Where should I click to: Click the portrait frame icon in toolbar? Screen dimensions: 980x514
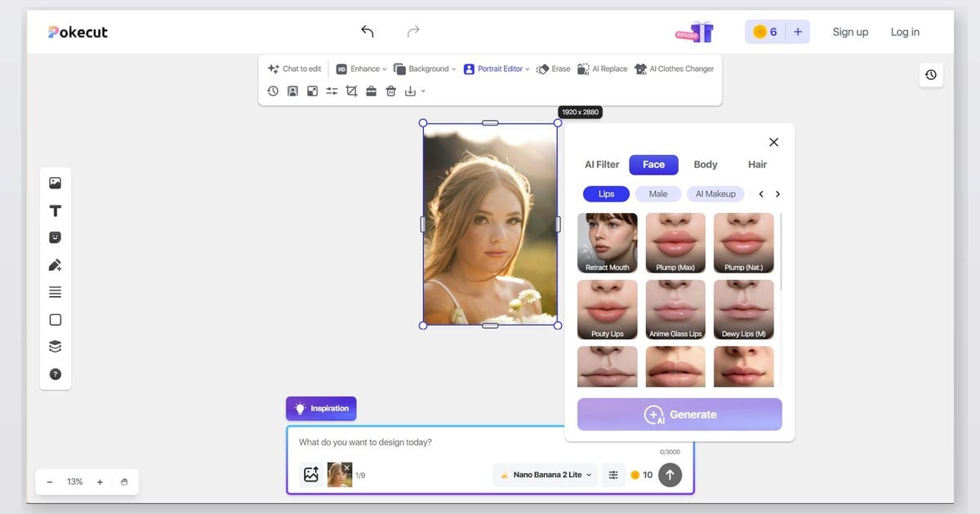[x=292, y=91]
